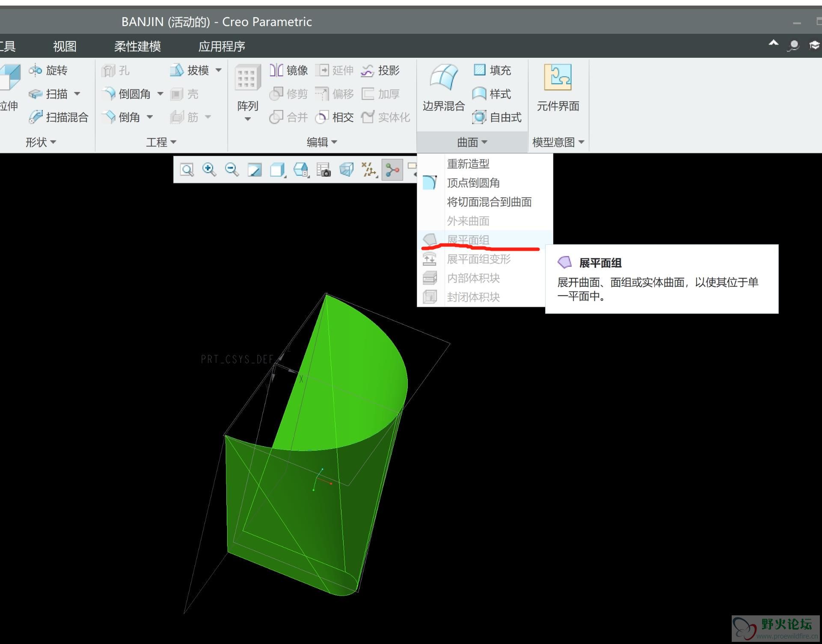This screenshot has width=822, height=644.
Task: Click the 样式 (Style) tool
Action: (x=492, y=94)
